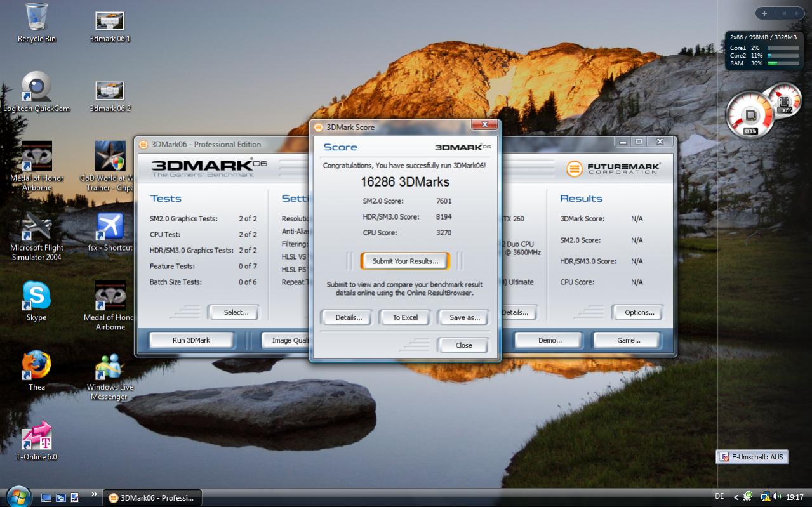Click Submit Your Results button
This screenshot has width=812, height=507.
click(405, 261)
